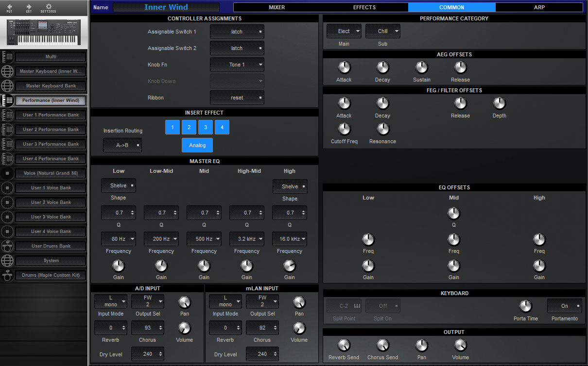Select the Performance (Inner Wind) keyboard icon
588x366 pixels.
coord(7,100)
